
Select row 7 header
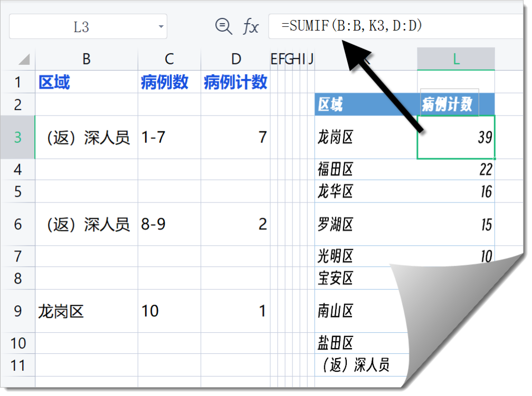(17, 256)
